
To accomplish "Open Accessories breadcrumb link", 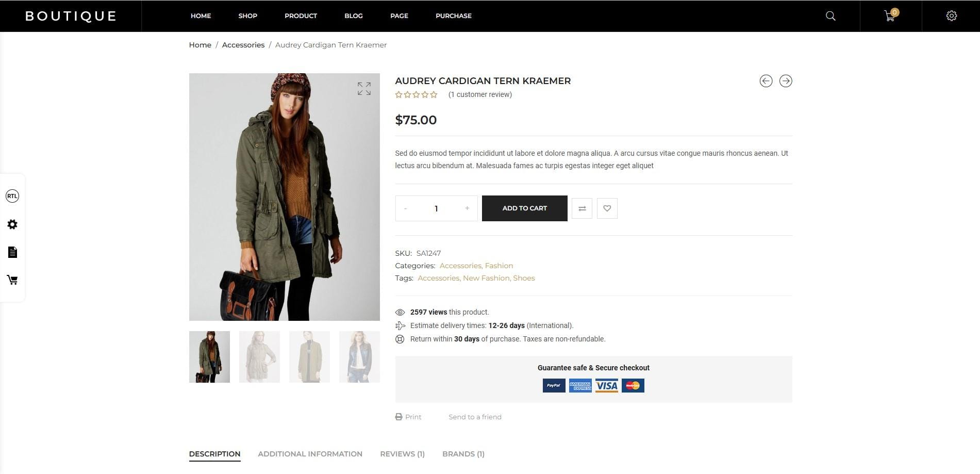I will tap(243, 45).
